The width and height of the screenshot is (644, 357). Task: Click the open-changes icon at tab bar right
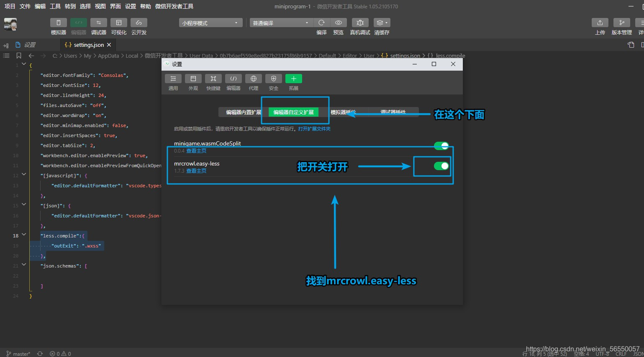[631, 45]
